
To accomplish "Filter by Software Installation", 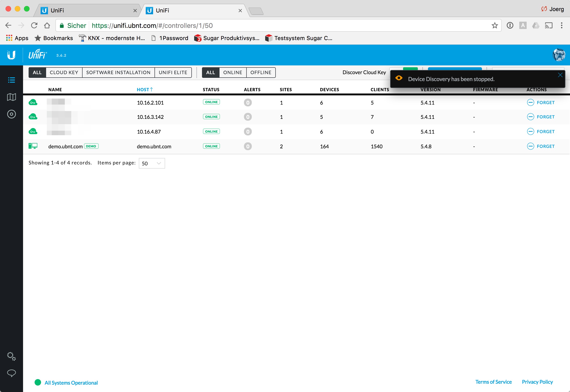I will click(x=118, y=73).
